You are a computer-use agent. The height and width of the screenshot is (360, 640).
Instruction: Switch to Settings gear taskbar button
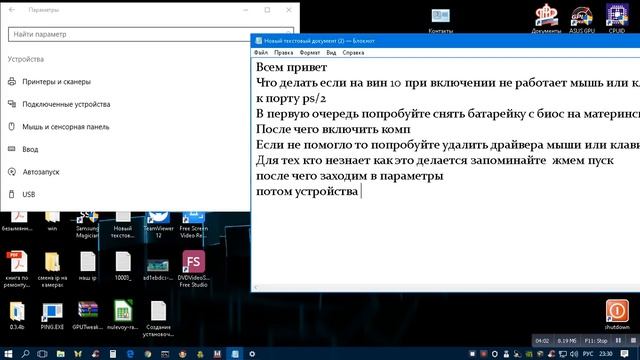pyautogui.click(x=252, y=353)
